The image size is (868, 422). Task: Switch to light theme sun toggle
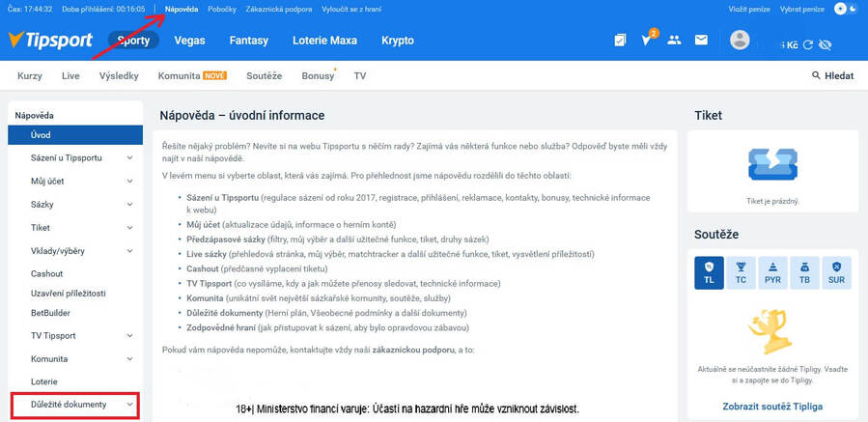point(840,10)
